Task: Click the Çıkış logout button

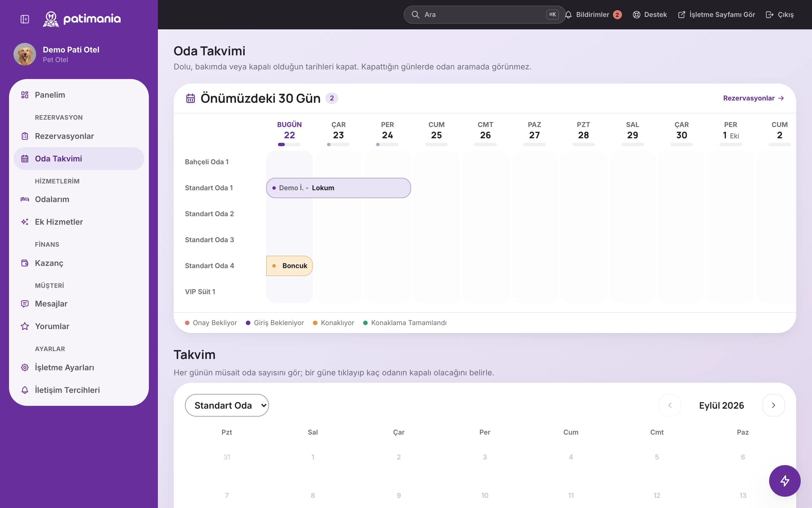Action: coord(780,14)
